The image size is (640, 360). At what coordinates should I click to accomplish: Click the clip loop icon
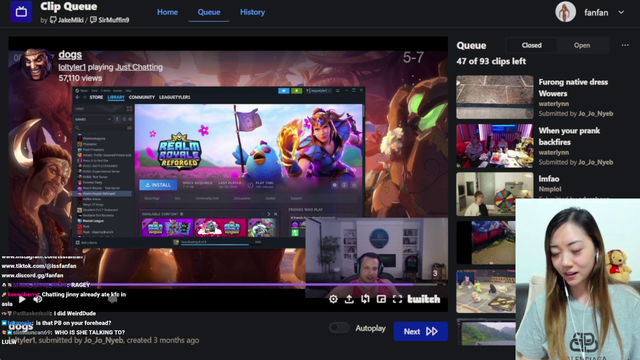pos(365,299)
